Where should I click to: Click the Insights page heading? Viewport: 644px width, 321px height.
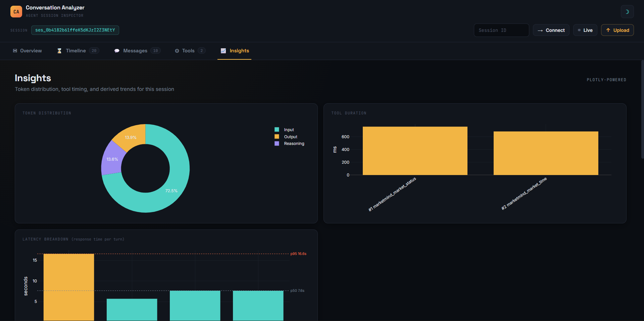click(x=33, y=78)
